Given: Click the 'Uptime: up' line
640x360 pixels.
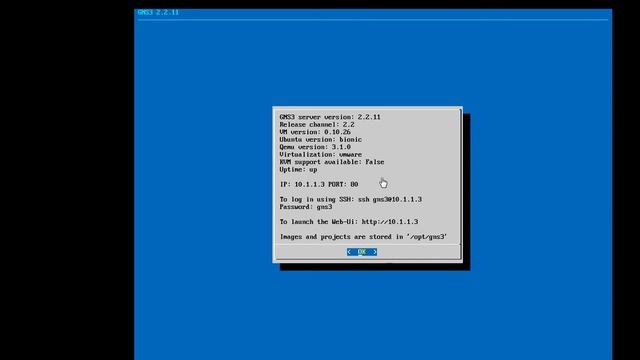Looking at the screenshot, I should point(298,169).
